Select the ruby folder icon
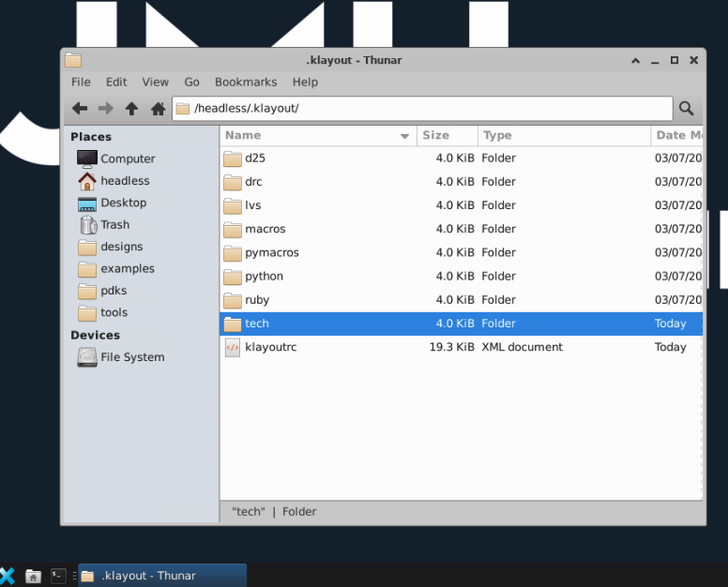The image size is (728, 587). click(x=232, y=300)
